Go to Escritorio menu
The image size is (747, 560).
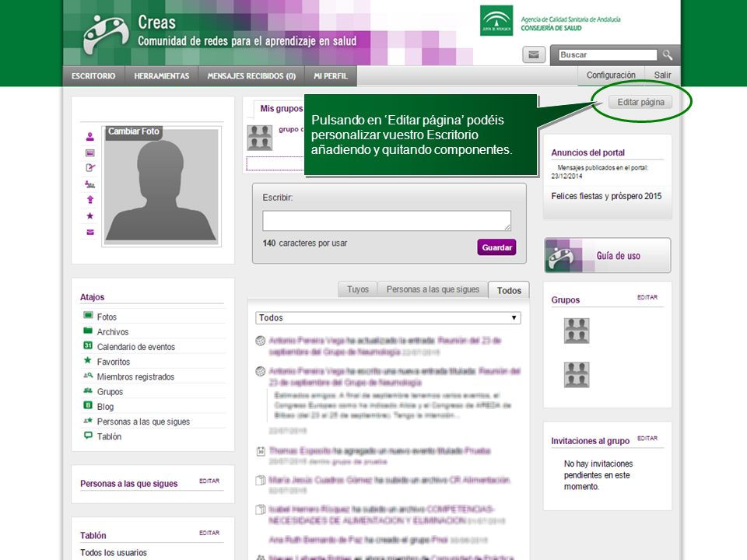[93, 76]
